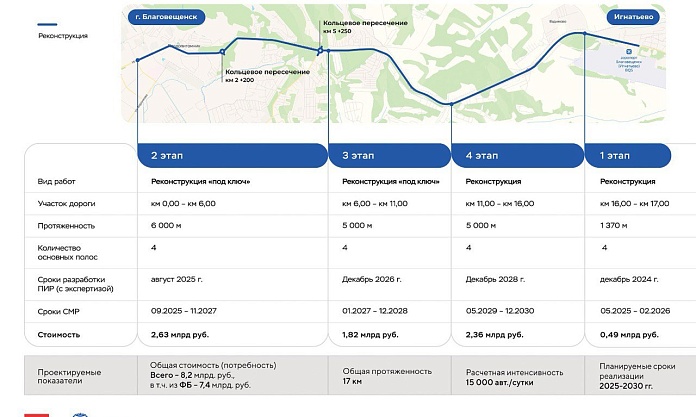Select the 4 этап tab
The width and height of the screenshot is (696, 417).
pos(518,155)
